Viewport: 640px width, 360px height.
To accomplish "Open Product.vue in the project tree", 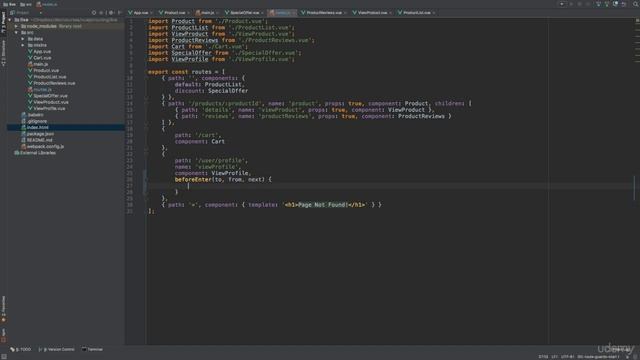I will point(43,70).
